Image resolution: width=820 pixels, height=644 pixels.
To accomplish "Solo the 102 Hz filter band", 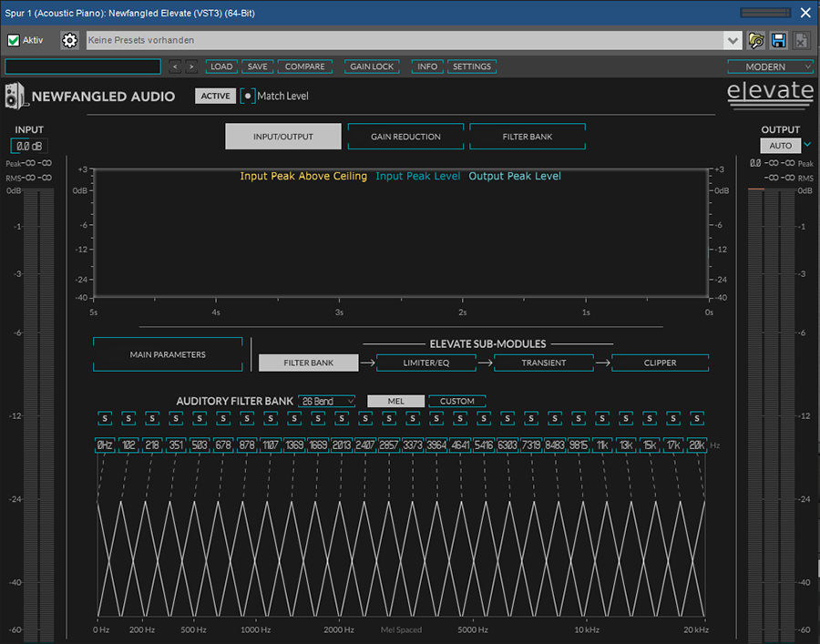I will 128,418.
